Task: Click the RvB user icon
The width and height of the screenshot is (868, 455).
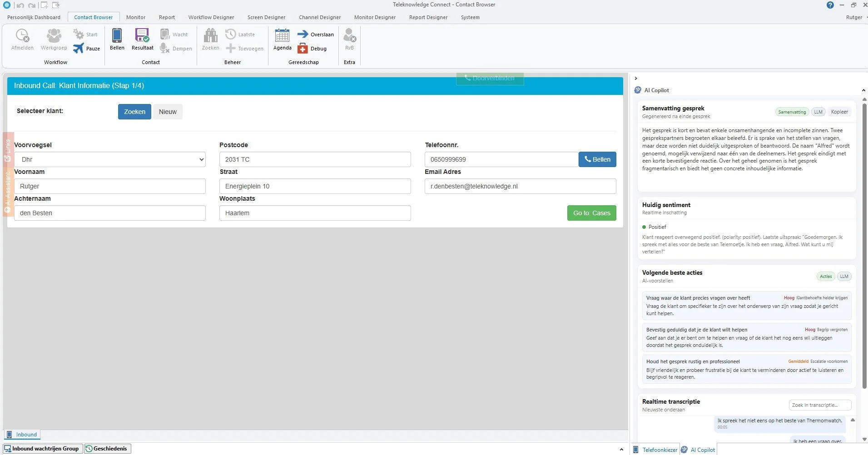Action: [x=349, y=35]
